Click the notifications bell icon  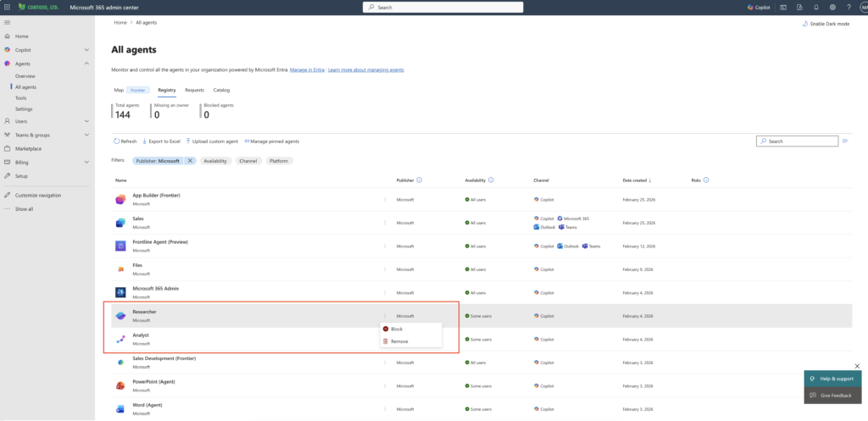coord(815,7)
